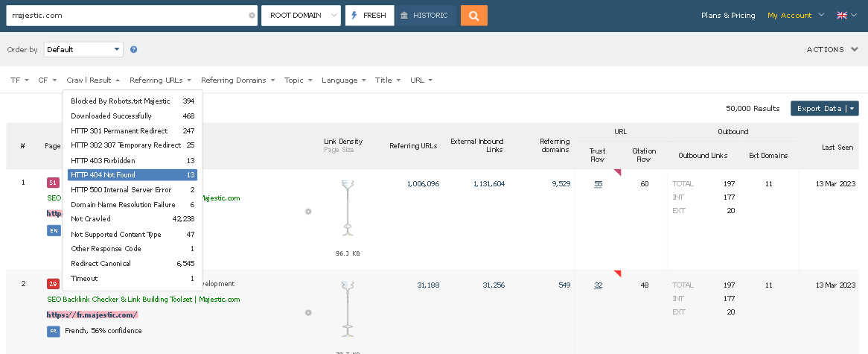Open the Order by Default dropdown

point(83,50)
